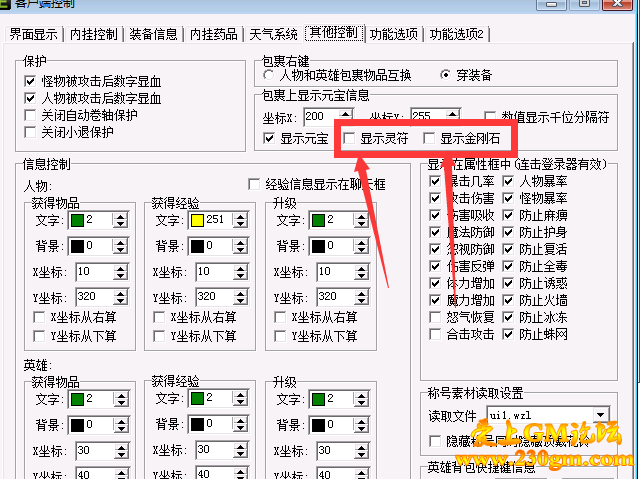
Task: Open the 功能选项2 tab
Action: 456,34
